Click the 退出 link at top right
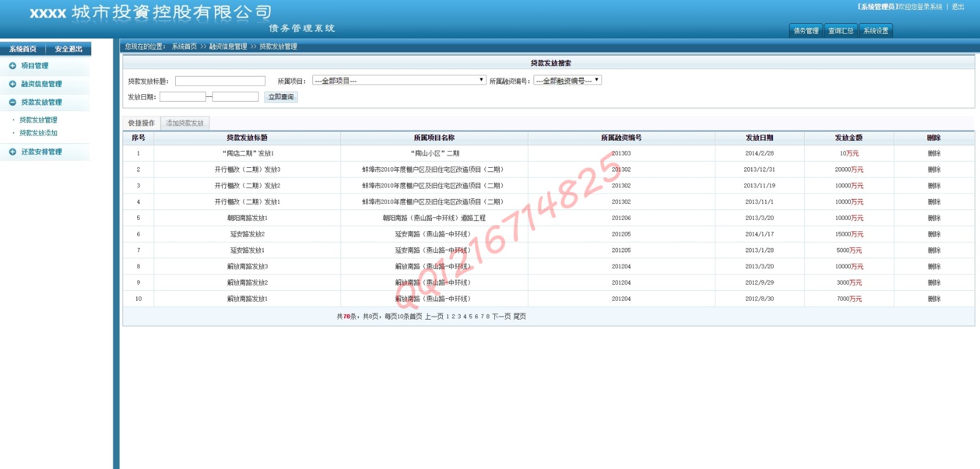 click(958, 7)
